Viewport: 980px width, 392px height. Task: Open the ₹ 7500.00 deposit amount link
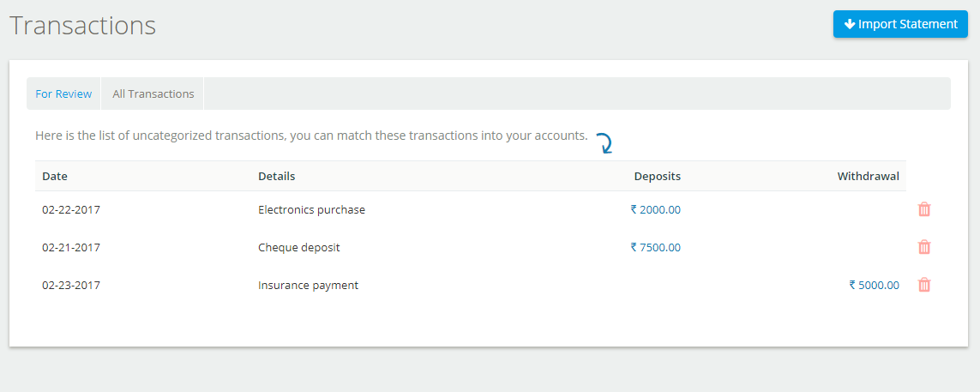[x=656, y=248]
